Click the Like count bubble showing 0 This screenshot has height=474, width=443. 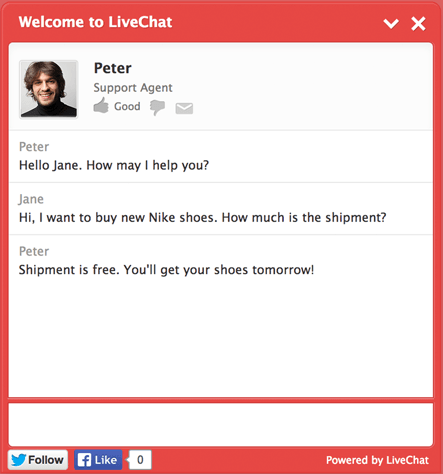click(x=140, y=460)
